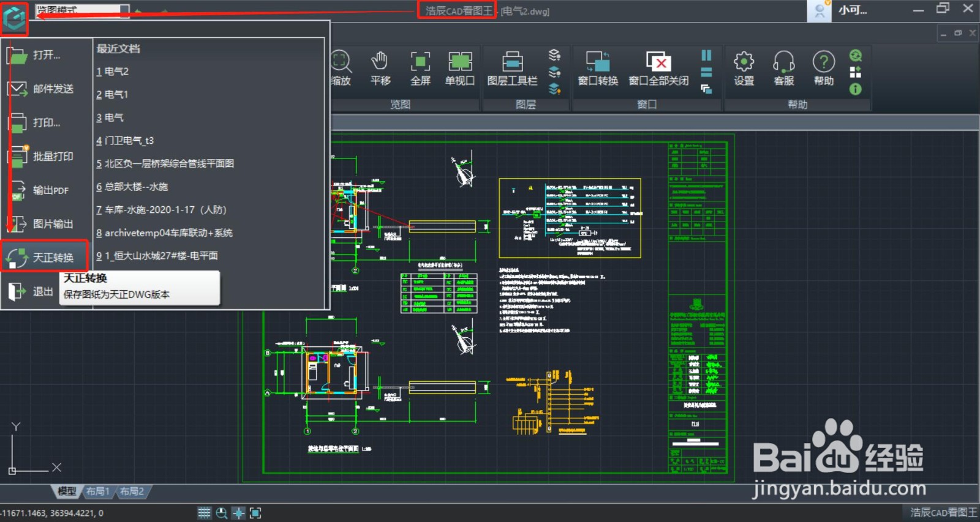Click the green update refresh icon
Viewport: 980px width, 522px height.
(856, 56)
